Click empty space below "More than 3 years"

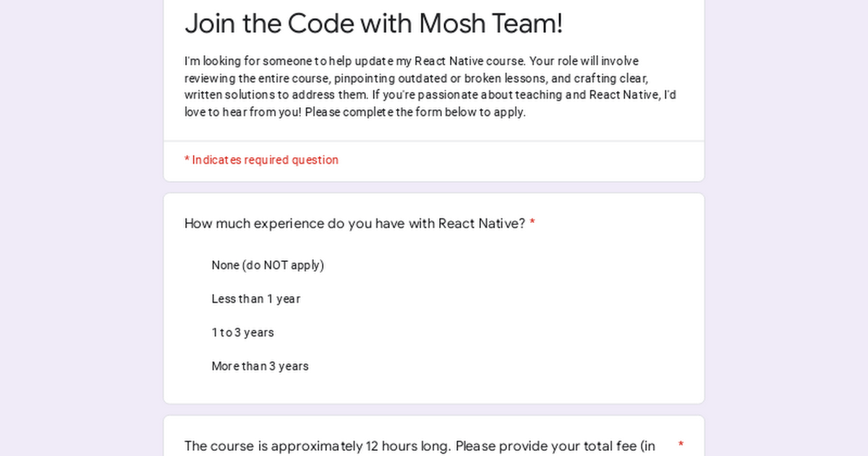click(x=434, y=389)
